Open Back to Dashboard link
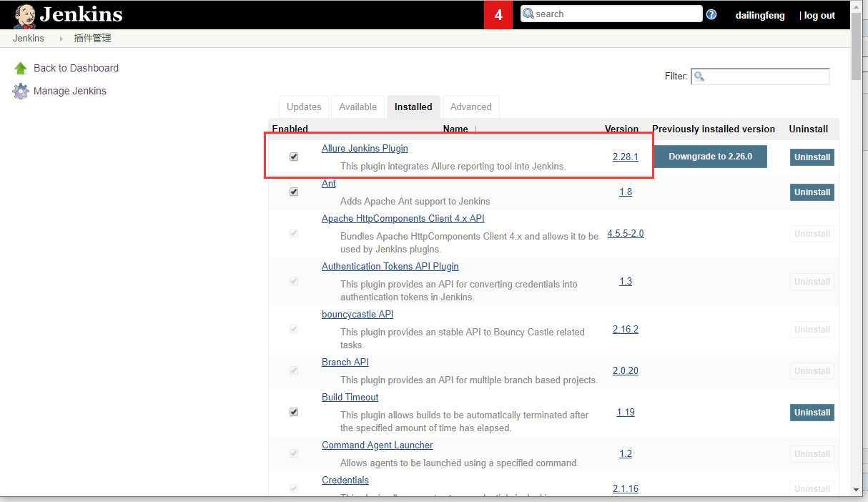The width and height of the screenshot is (868, 502). click(x=76, y=68)
